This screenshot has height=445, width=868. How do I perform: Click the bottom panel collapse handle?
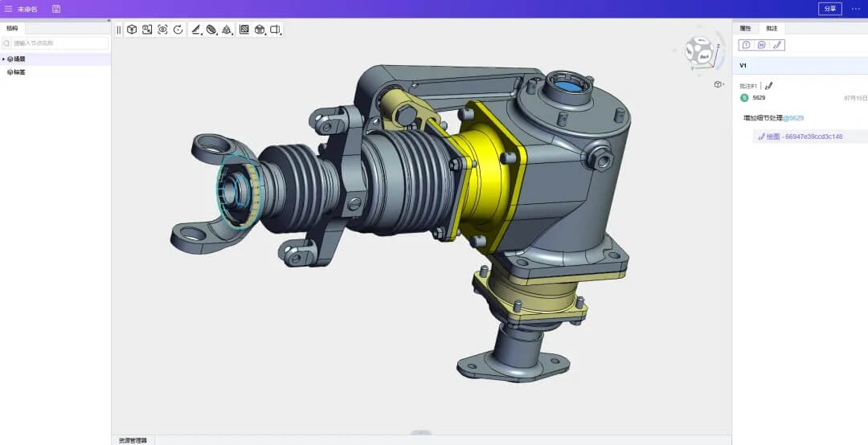pyautogui.click(x=421, y=432)
